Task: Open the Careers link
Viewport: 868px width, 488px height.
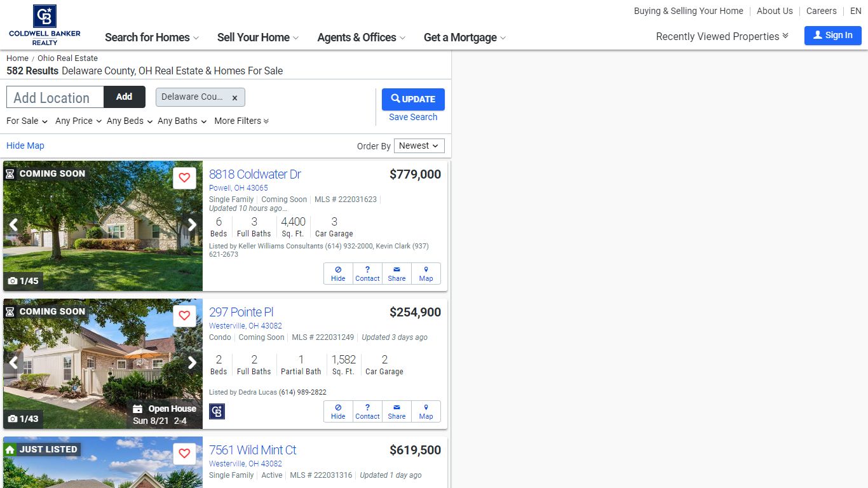Action: (x=821, y=11)
